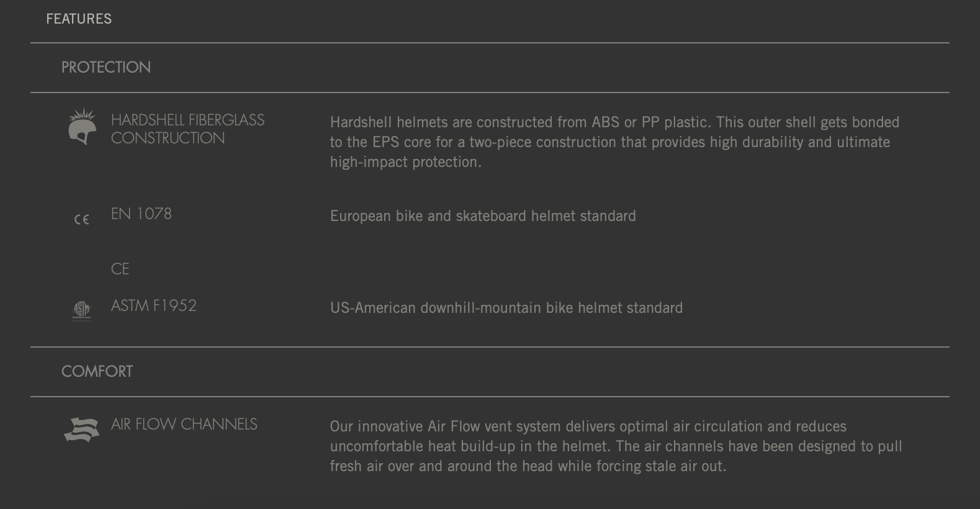
Task: Select the FEATURES heading
Action: [x=79, y=19]
